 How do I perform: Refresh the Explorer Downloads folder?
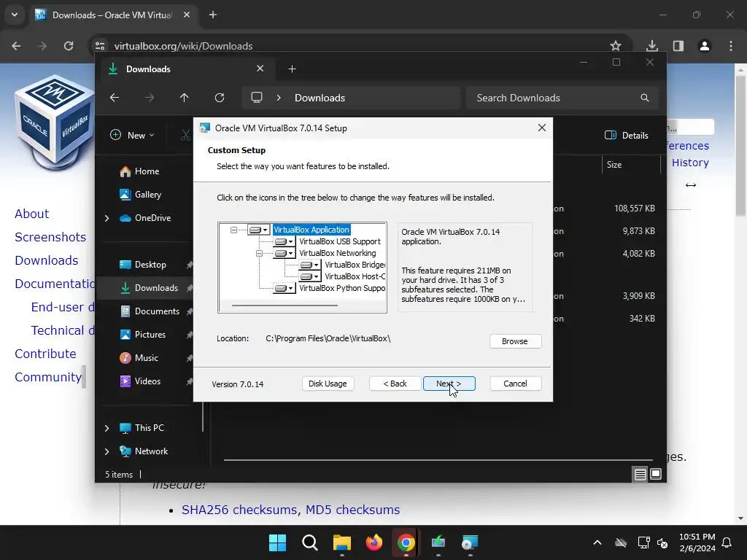click(220, 98)
